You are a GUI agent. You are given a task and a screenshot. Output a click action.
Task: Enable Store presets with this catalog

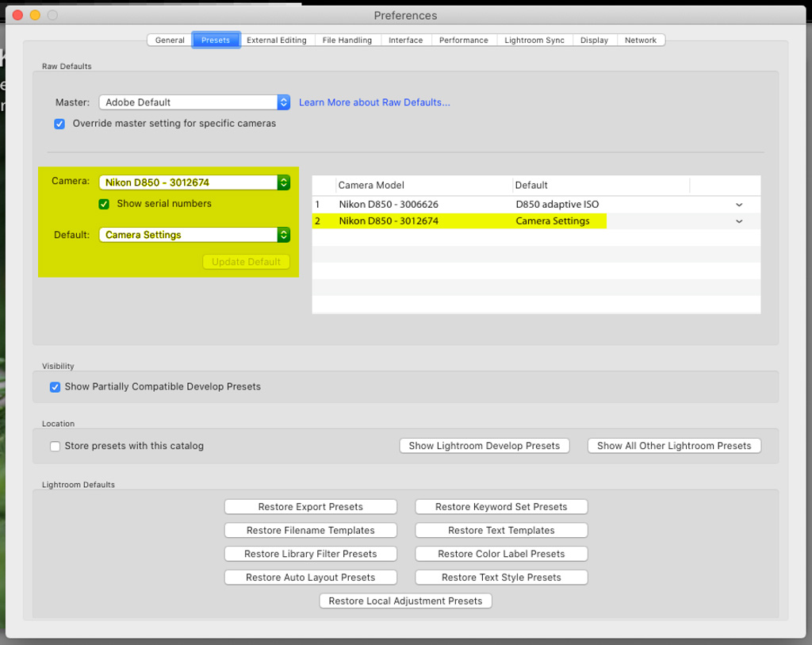click(55, 446)
